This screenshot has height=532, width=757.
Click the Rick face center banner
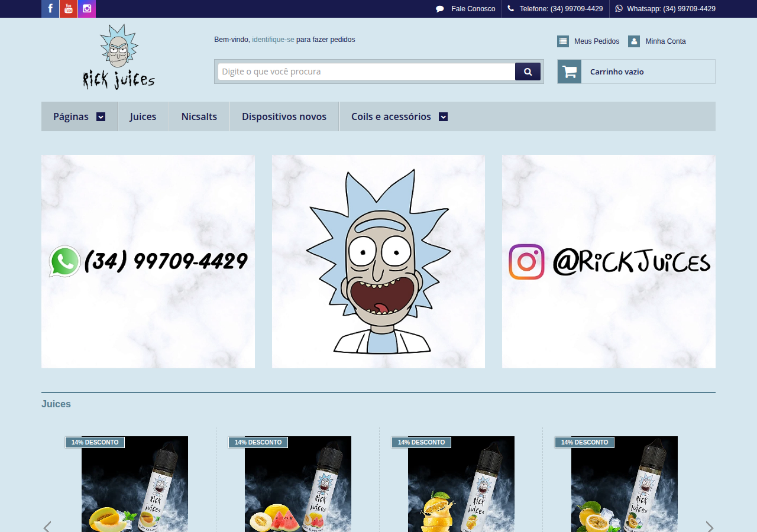coord(378,261)
